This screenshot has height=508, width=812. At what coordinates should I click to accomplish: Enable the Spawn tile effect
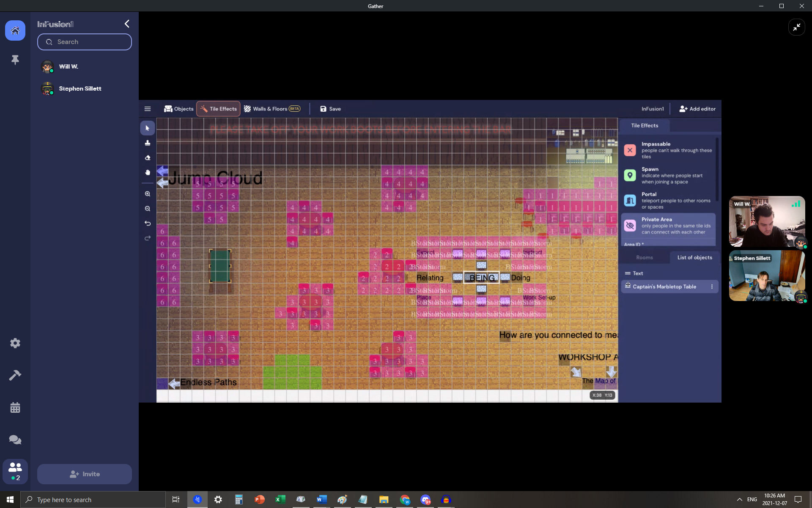pyautogui.click(x=667, y=175)
